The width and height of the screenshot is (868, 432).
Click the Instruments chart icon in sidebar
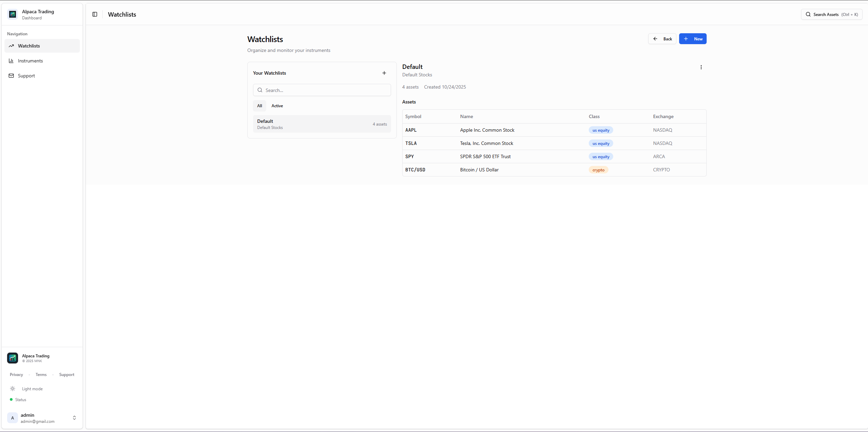(x=11, y=61)
